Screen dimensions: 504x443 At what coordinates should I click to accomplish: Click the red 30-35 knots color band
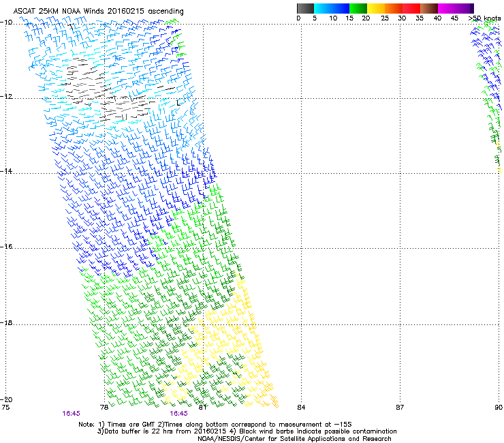[x=411, y=8]
